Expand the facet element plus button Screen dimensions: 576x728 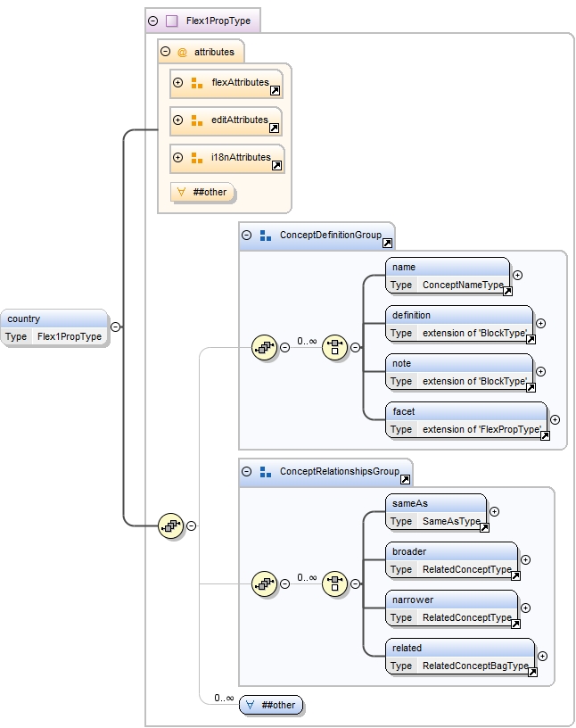pyautogui.click(x=555, y=419)
